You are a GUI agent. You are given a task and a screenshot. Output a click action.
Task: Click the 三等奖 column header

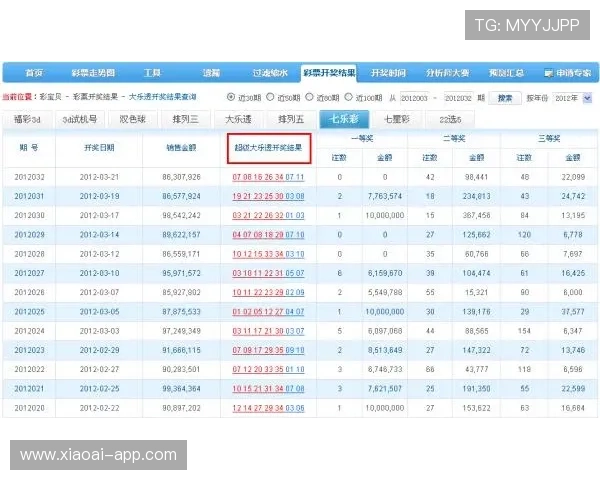tap(549, 139)
